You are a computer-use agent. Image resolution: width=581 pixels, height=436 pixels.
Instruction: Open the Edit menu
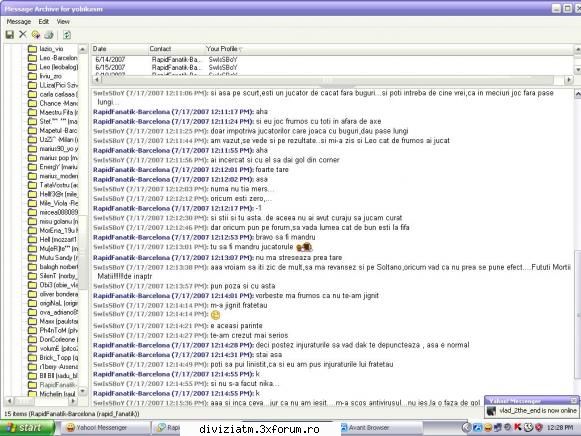[43, 21]
